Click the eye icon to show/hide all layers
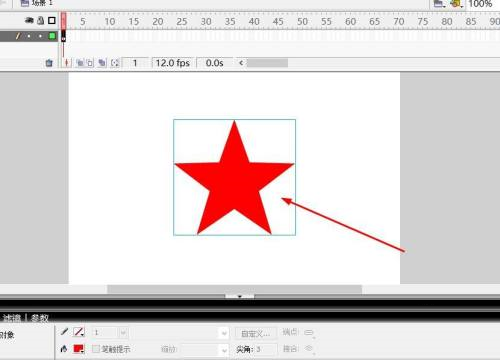This screenshot has width=500, height=360. point(29,21)
